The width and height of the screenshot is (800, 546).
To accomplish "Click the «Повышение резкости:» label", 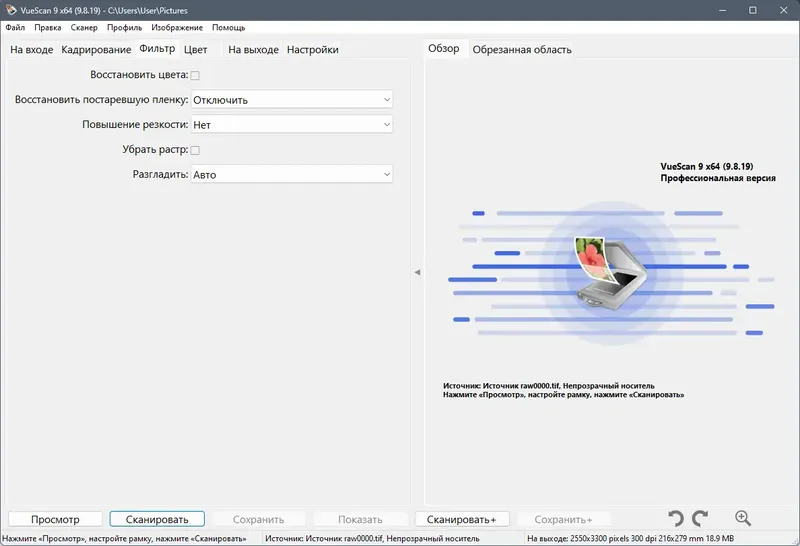I will 135,124.
